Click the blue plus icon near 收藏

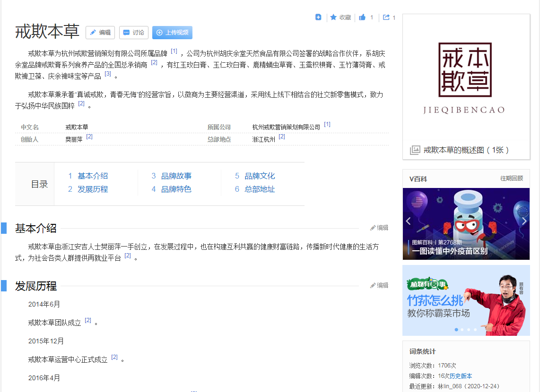318,17
